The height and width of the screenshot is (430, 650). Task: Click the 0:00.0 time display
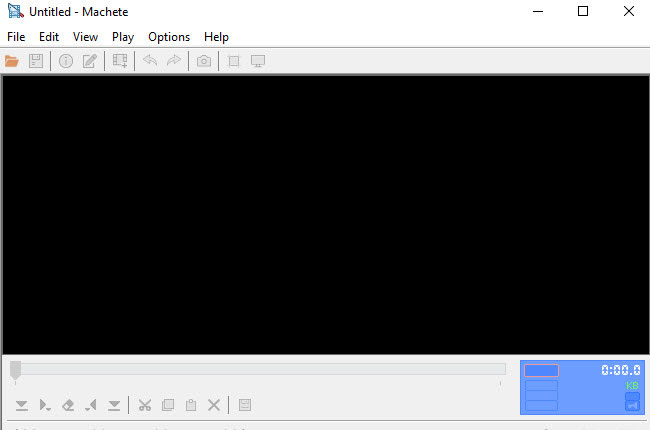pos(621,370)
